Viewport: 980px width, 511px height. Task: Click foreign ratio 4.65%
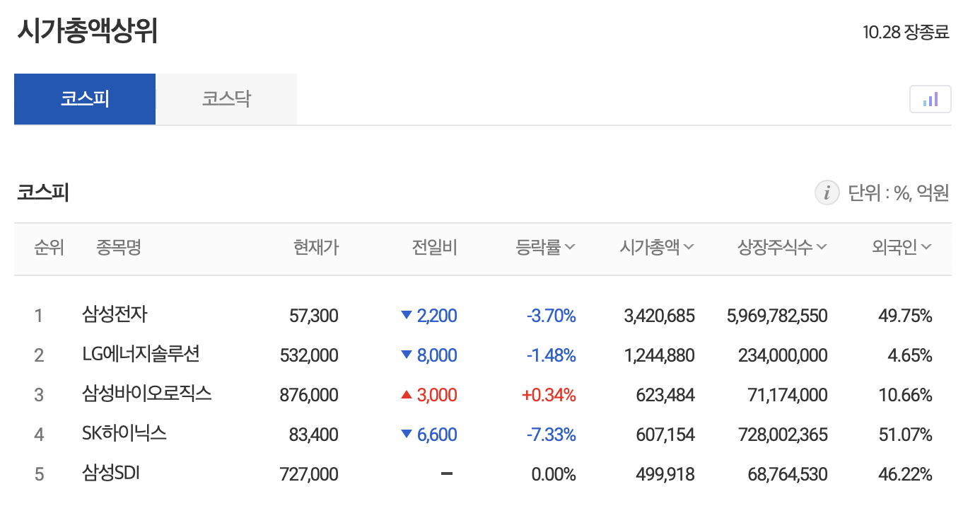910,355
